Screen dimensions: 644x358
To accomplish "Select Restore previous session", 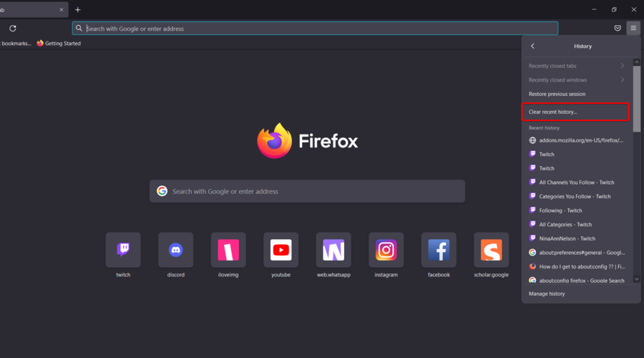I will pyautogui.click(x=576, y=94).
